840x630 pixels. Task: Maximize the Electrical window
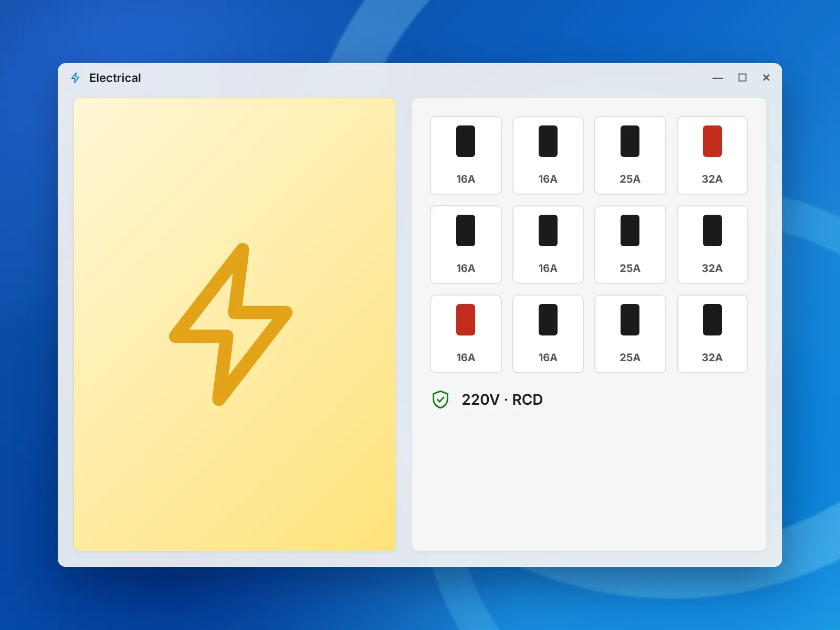(x=742, y=78)
